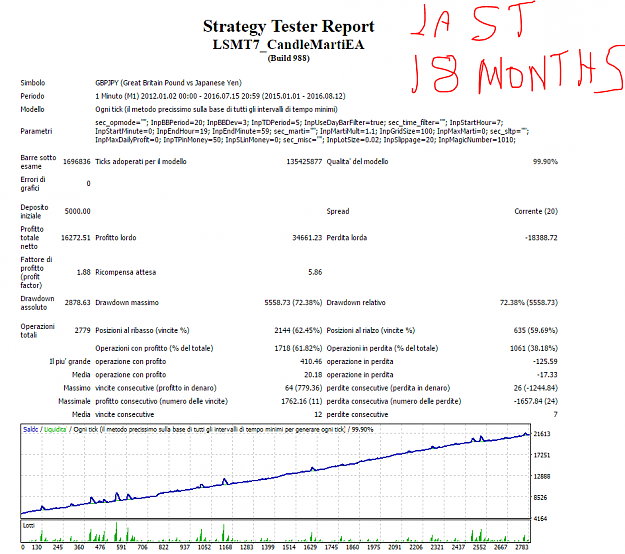The width and height of the screenshot is (625, 554).
Task: Select average consecutive losses value 7
Action: click(x=556, y=415)
